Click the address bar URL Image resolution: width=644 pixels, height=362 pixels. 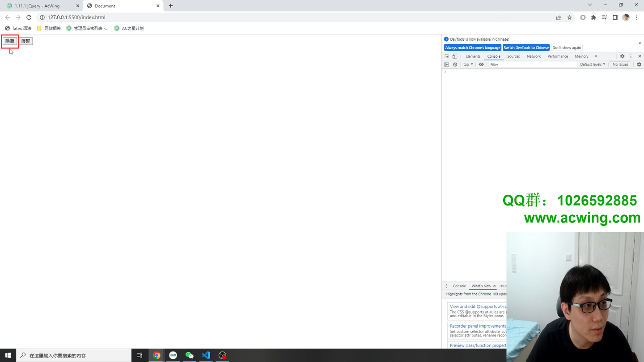click(x=76, y=17)
